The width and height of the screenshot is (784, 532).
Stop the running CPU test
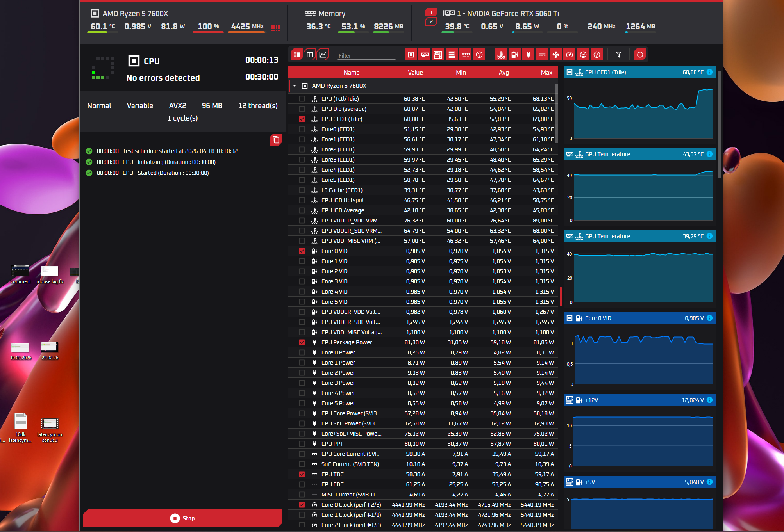[183, 518]
